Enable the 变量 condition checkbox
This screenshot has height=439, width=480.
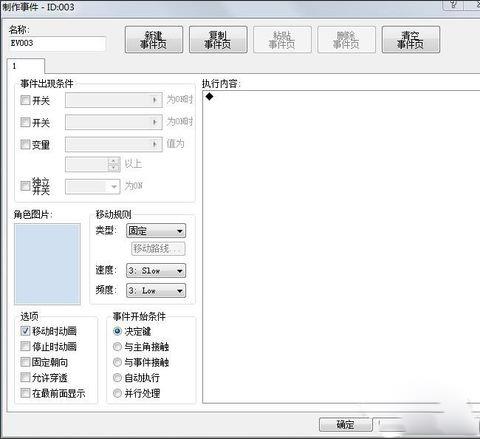click(x=25, y=144)
